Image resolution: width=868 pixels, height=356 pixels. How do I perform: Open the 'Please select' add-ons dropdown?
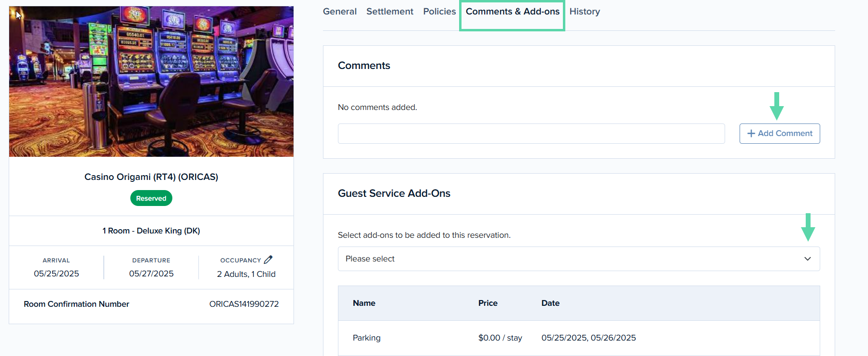point(579,259)
